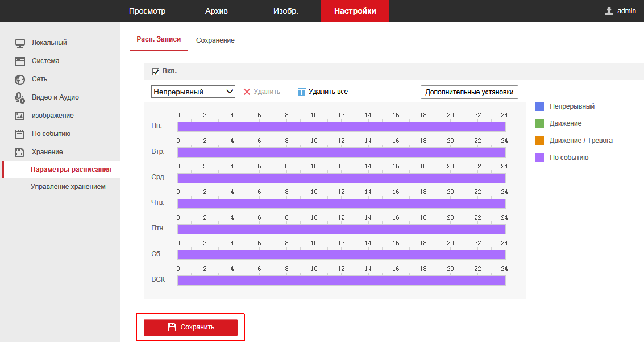Click the green Движение legend swatch
The height and width of the screenshot is (342, 644).
pos(539,123)
